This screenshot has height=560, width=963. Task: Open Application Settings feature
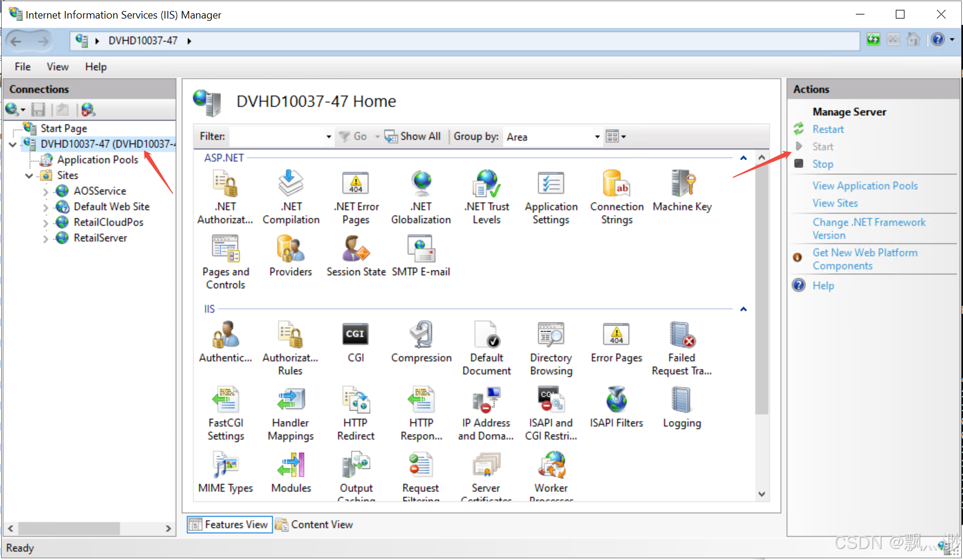551,197
